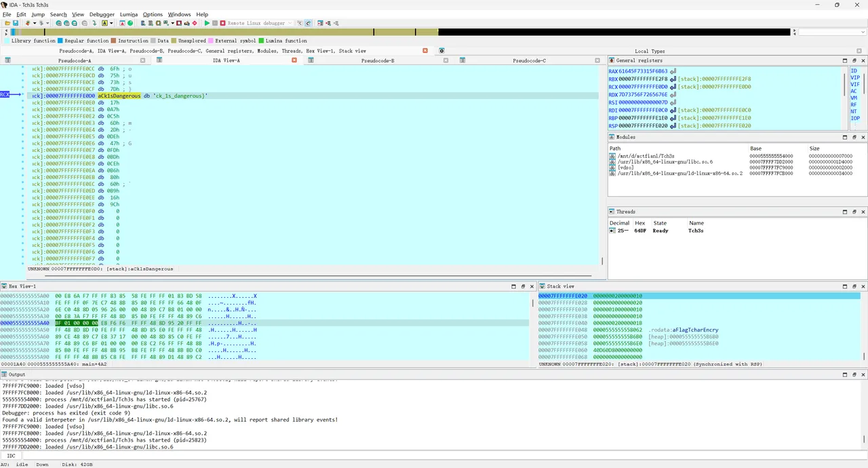The height and width of the screenshot is (468, 868).
Task: Click the Save database floppy disk icon
Action: coord(15,23)
